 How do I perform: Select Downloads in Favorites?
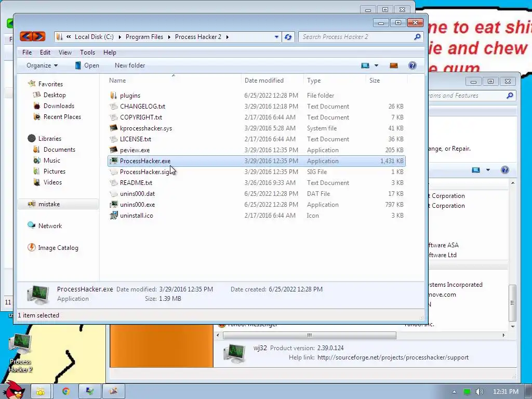pos(59,106)
